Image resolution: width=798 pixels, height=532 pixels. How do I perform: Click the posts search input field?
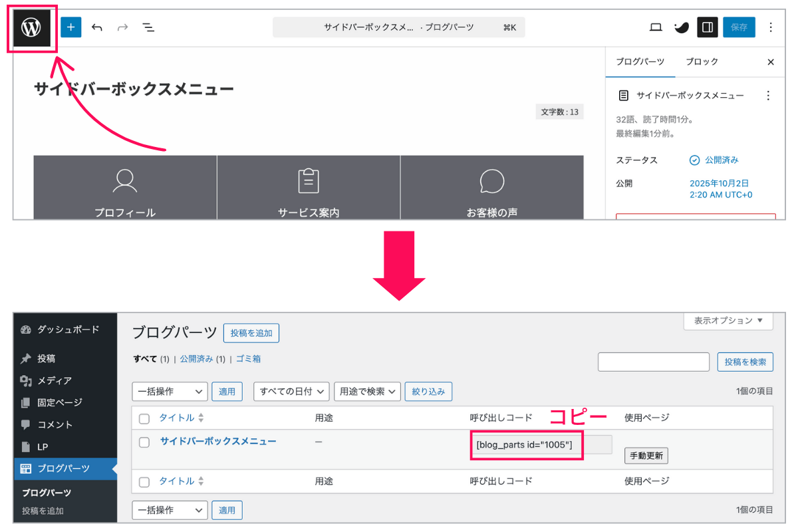(654, 362)
